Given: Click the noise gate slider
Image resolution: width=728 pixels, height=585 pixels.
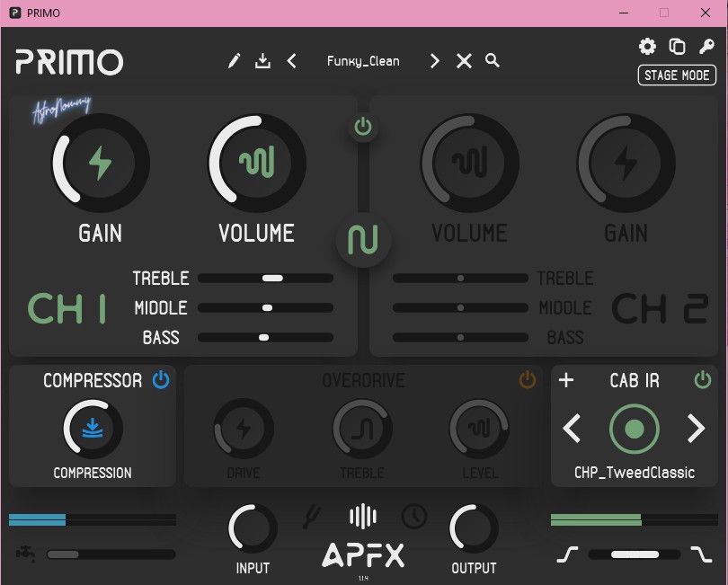Looking at the screenshot, I should (111, 554).
